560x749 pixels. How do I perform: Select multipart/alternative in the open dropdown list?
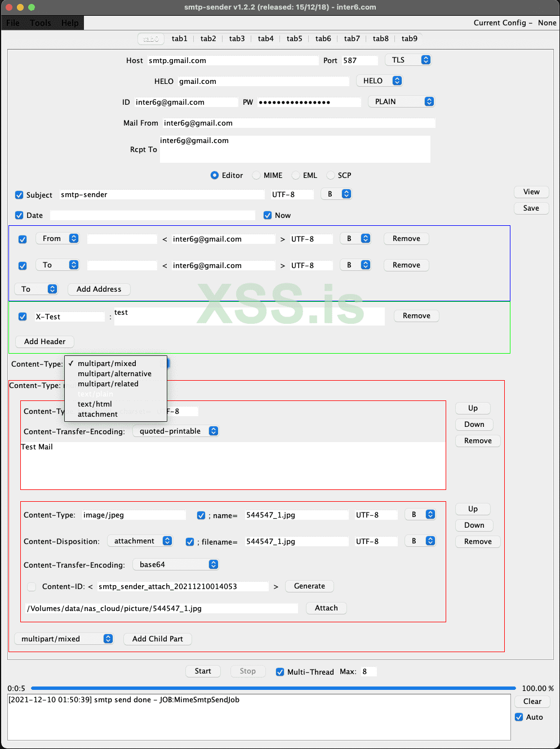click(x=115, y=373)
